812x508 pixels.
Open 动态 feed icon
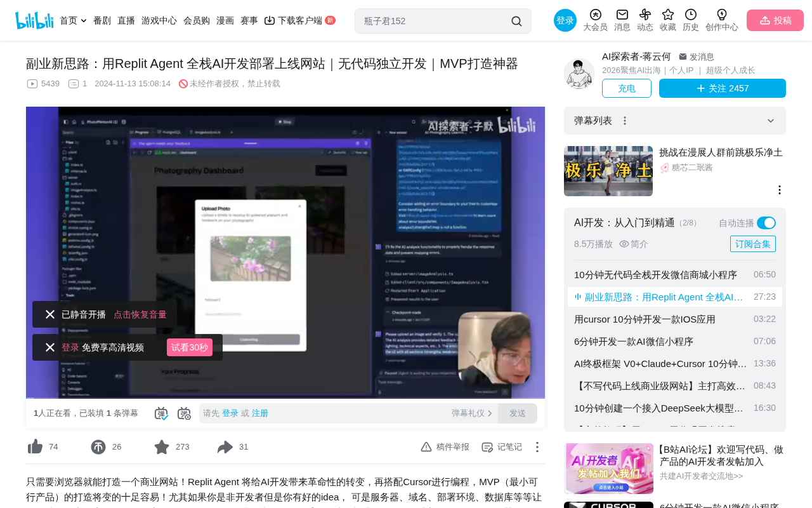[645, 15]
